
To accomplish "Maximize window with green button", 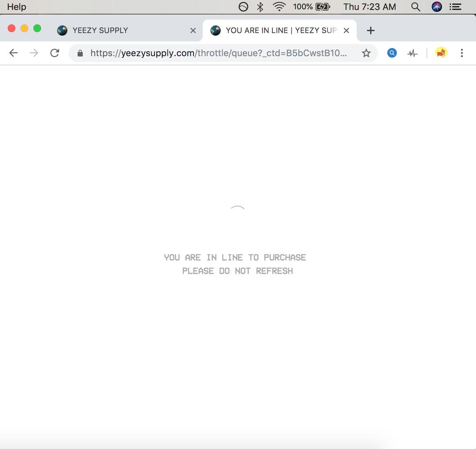I will tap(37, 28).
